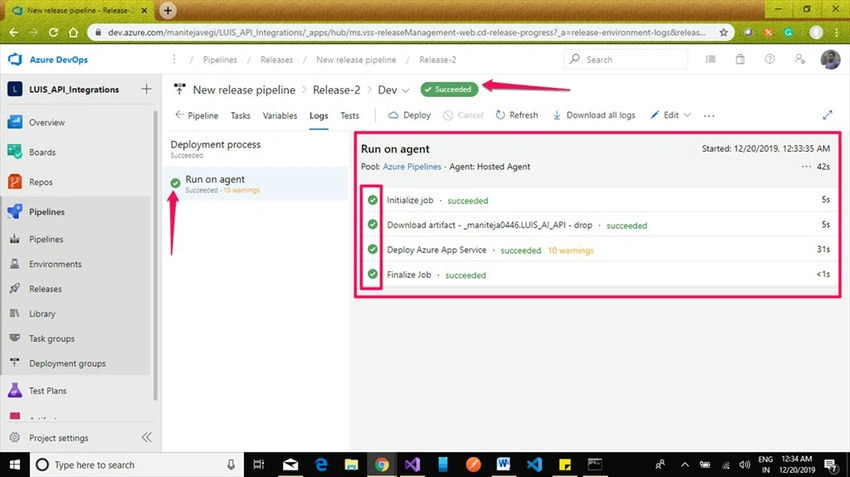The image size is (850, 477).
Task: Select the Logs tab
Action: coord(319,115)
